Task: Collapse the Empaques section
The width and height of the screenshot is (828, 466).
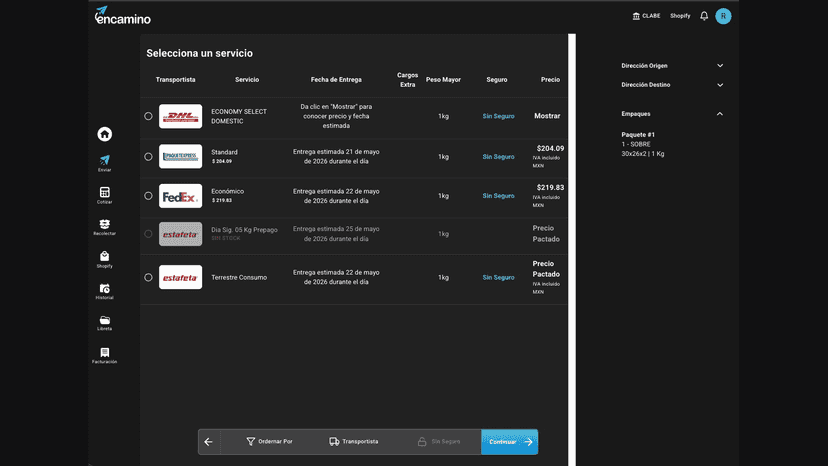Action: click(672, 114)
